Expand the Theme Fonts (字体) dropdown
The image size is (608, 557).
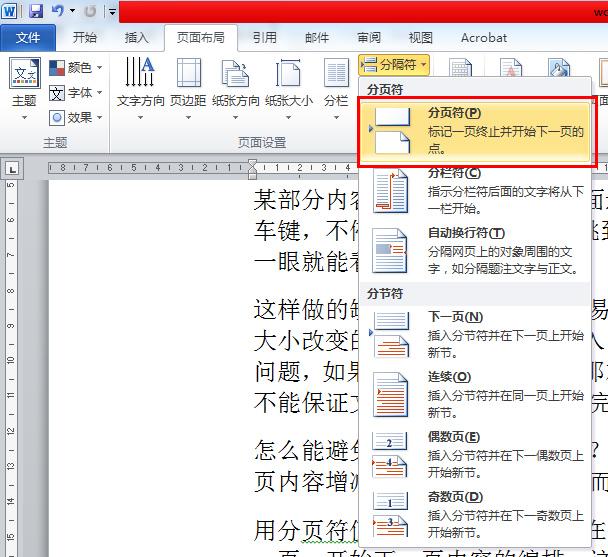point(76,93)
